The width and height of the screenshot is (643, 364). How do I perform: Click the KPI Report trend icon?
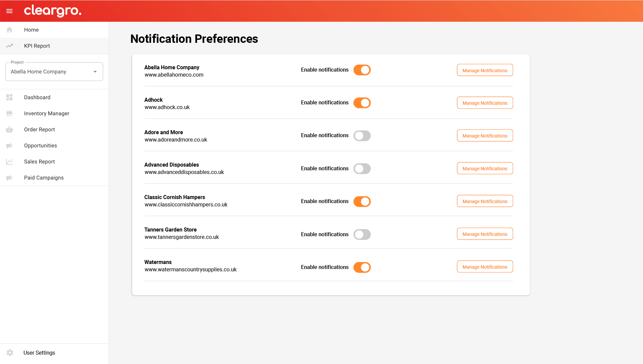pyautogui.click(x=9, y=46)
